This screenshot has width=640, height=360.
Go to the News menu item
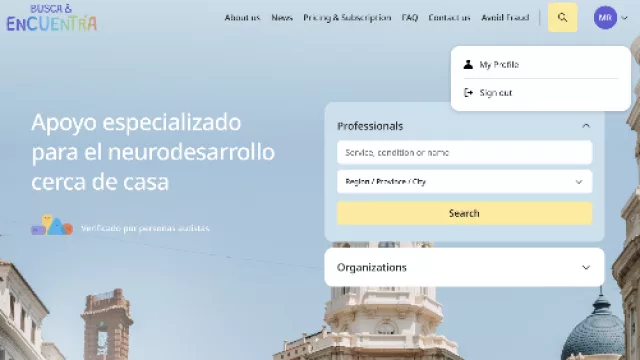pyautogui.click(x=282, y=18)
